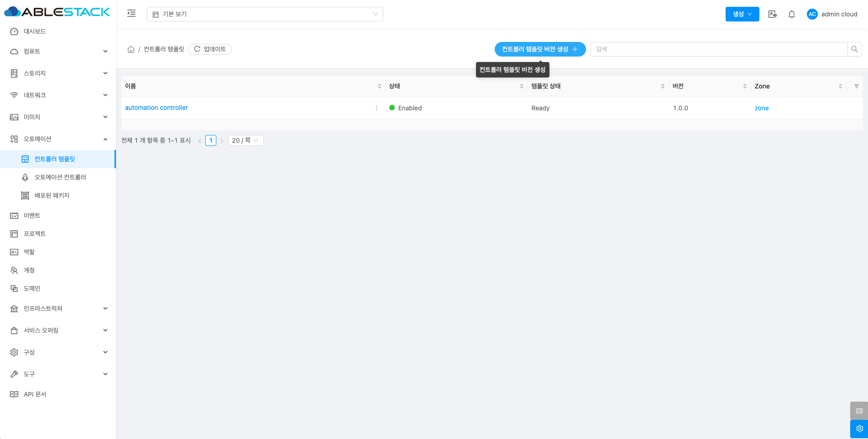Open 계정 in the sidebar

tap(58, 270)
